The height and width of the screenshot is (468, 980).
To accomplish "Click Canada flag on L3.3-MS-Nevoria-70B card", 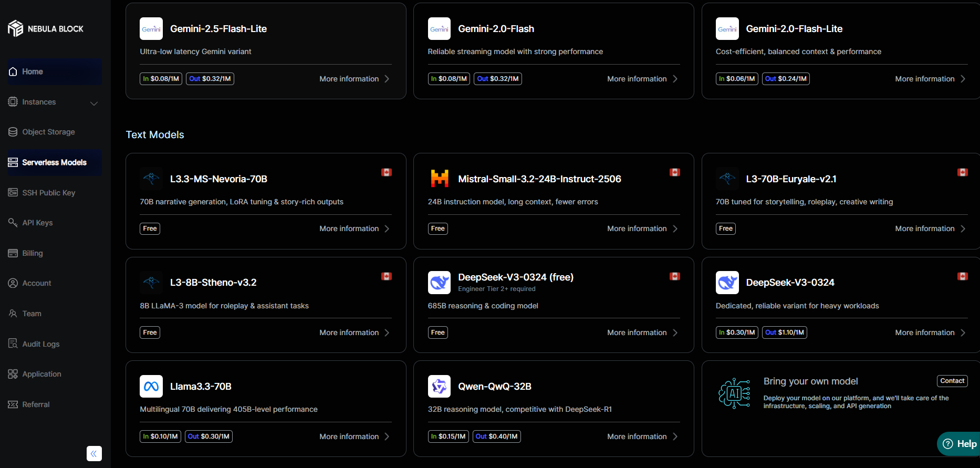I will [387, 172].
